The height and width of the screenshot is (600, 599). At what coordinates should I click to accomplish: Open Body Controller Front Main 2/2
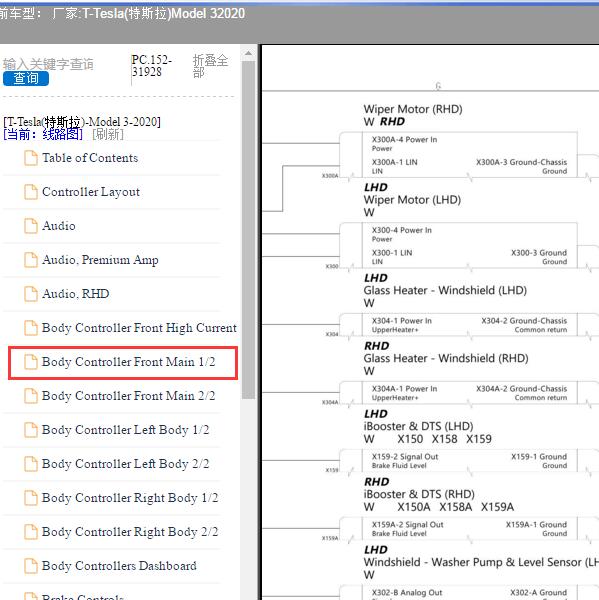tap(128, 396)
